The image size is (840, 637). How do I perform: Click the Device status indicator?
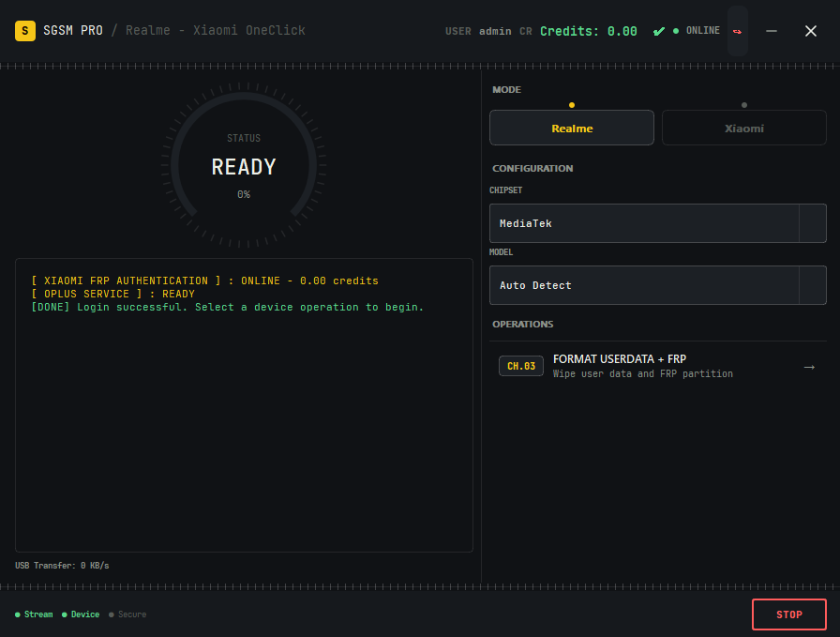click(81, 614)
